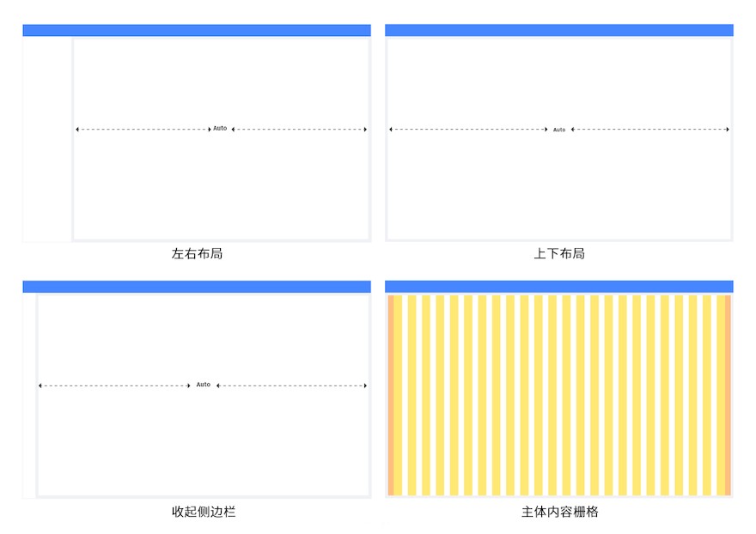Click the left orange margin strip in grid diagram
The width and height of the screenshot is (756, 534).
tap(391, 395)
